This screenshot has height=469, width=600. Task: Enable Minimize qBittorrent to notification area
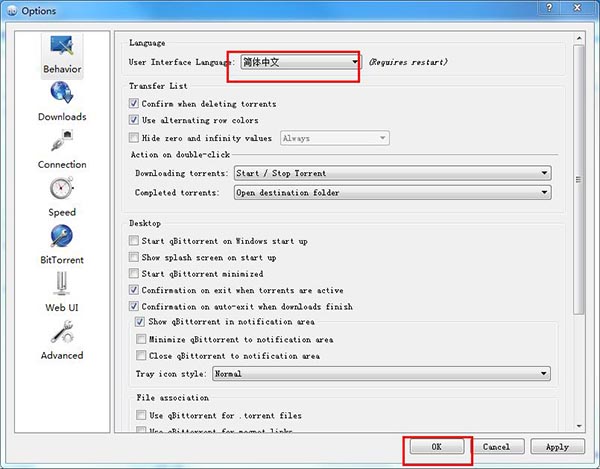[x=141, y=339]
